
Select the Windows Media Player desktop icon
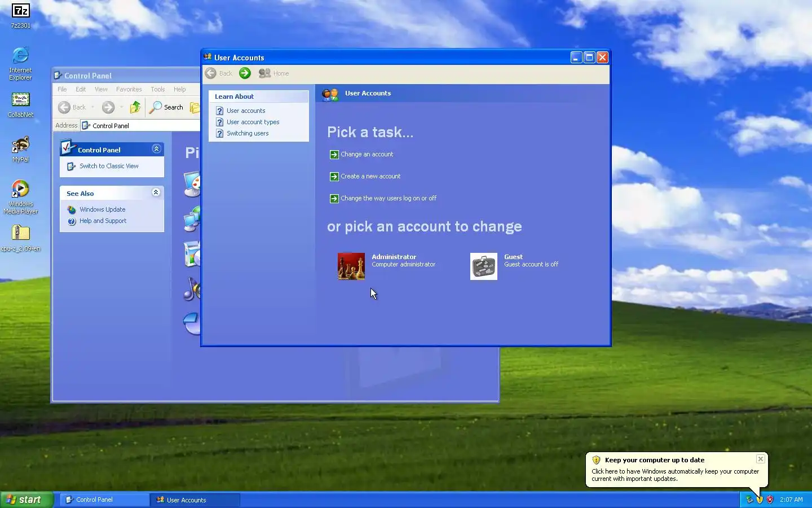[x=20, y=197]
